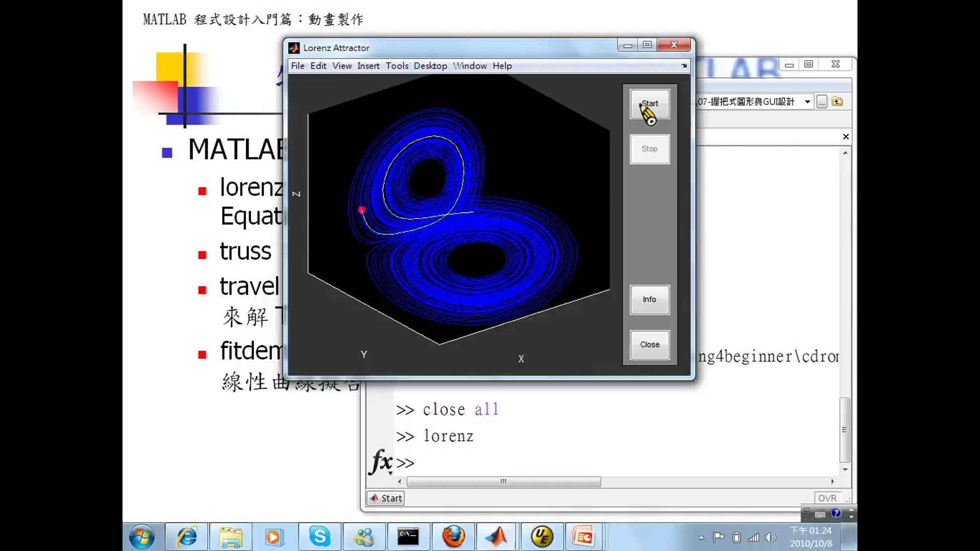Open Tools menu in Lorenz figure
Viewport: 980px width, 551px height.
point(397,66)
